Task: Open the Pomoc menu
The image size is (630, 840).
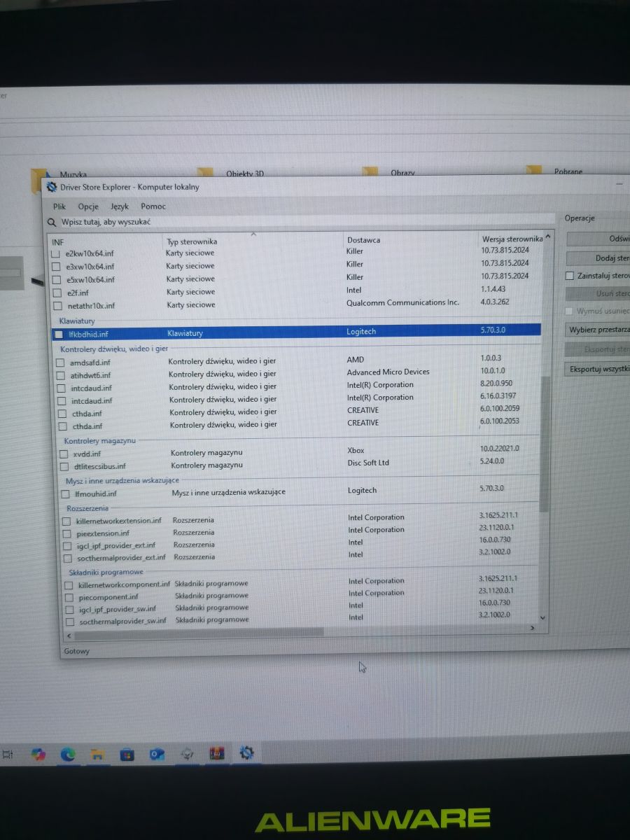Action: pos(153,206)
